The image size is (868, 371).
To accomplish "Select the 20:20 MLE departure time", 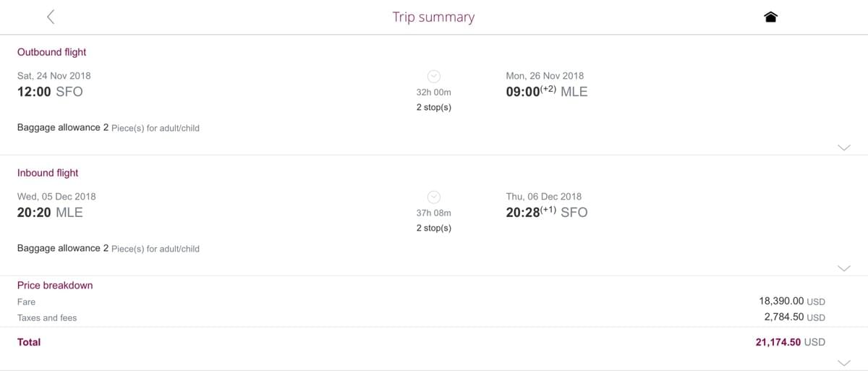I will point(50,213).
